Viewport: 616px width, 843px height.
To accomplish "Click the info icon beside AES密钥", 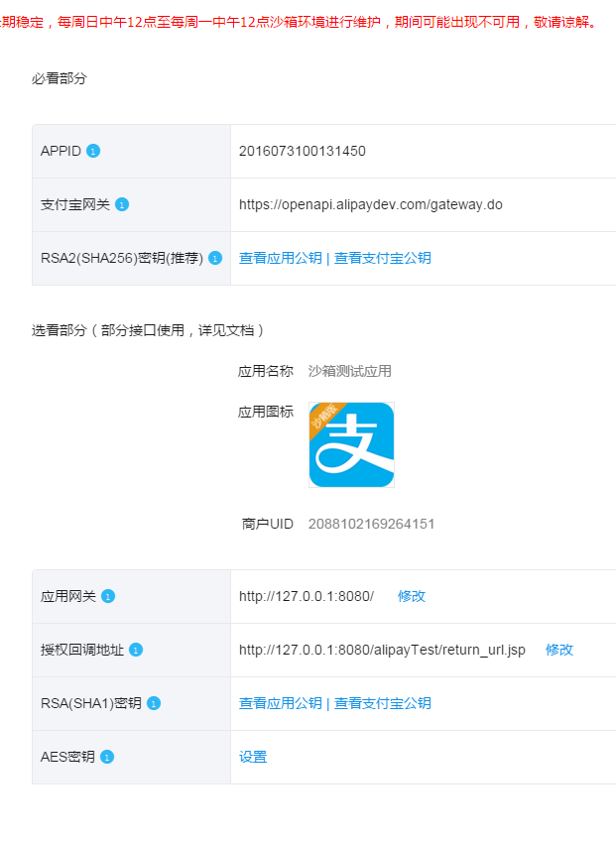I will pyautogui.click(x=107, y=757).
